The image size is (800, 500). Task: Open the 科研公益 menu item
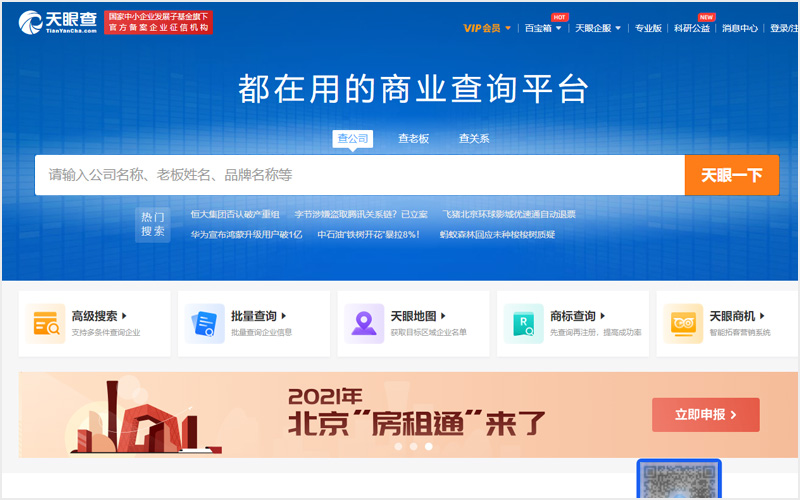click(692, 28)
